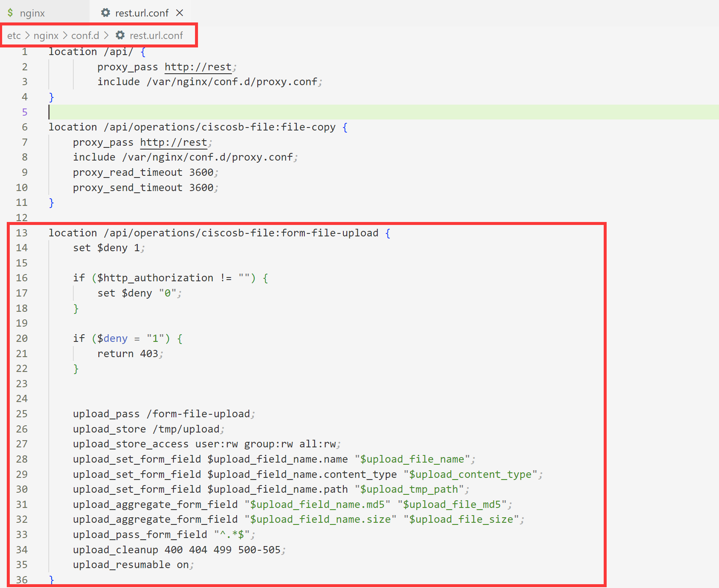The image size is (719, 588).
Task: Click '$upload_file_name' string on line 28
Action: [x=412, y=459]
